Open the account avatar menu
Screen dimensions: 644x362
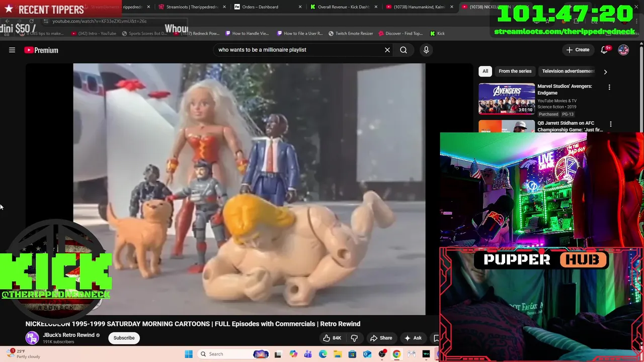(623, 50)
